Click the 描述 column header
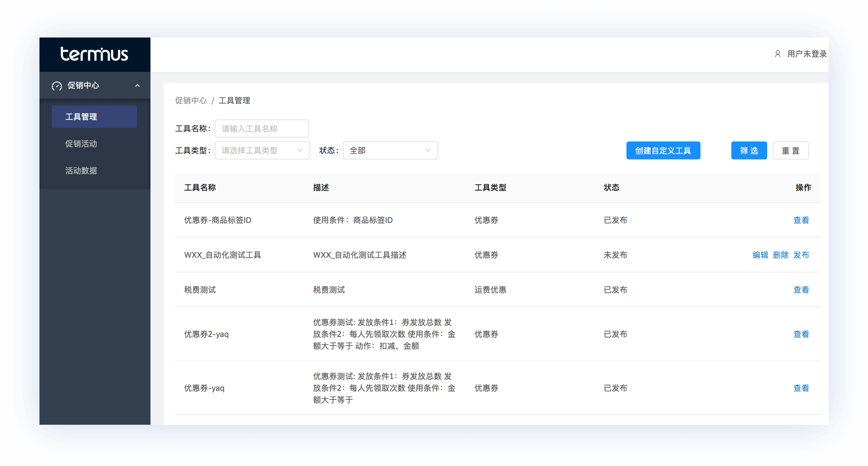 point(321,188)
